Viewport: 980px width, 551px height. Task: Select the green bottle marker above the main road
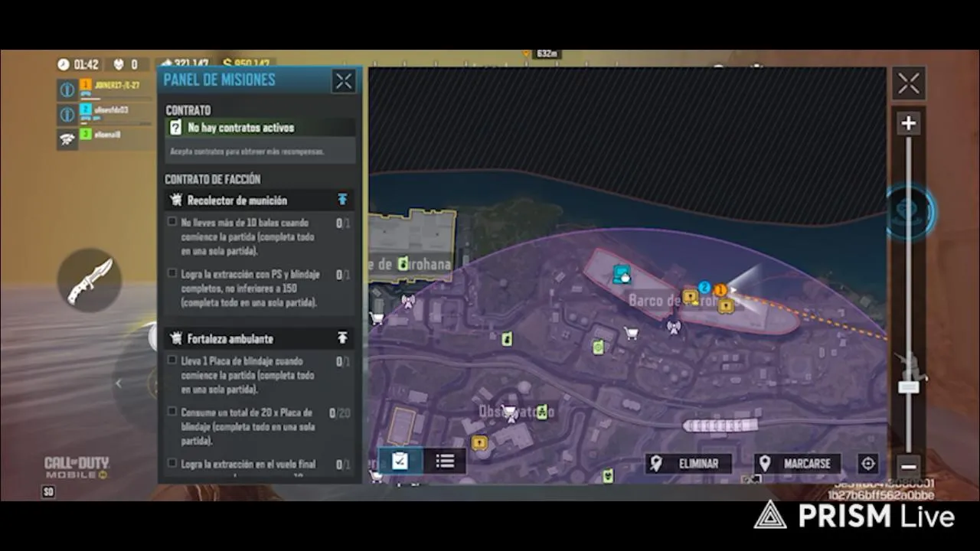tap(506, 339)
